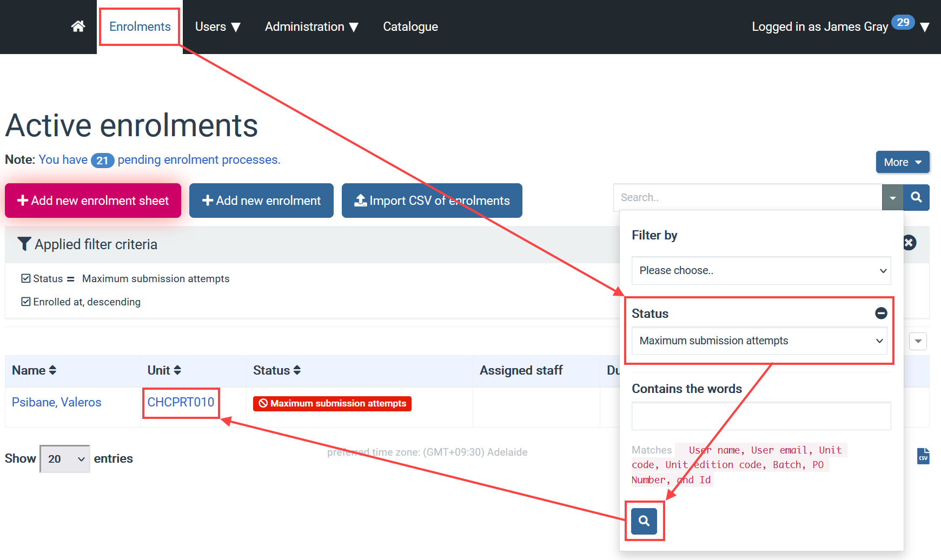Toggle the Enrolled at, descending checkbox
Viewport: 941px width, 560px height.
(x=25, y=302)
